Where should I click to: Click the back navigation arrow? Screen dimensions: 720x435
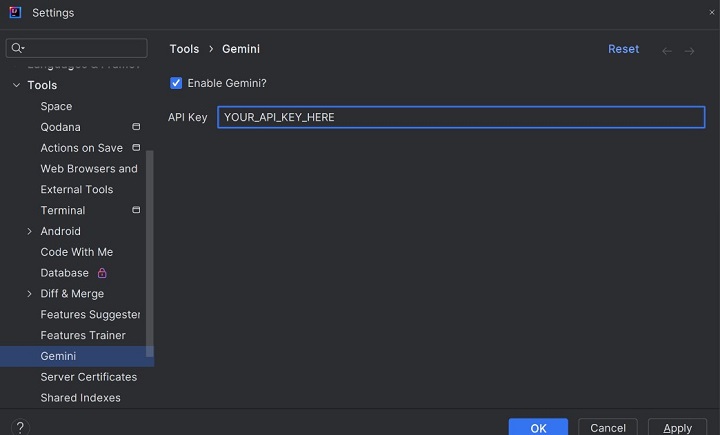click(x=667, y=50)
